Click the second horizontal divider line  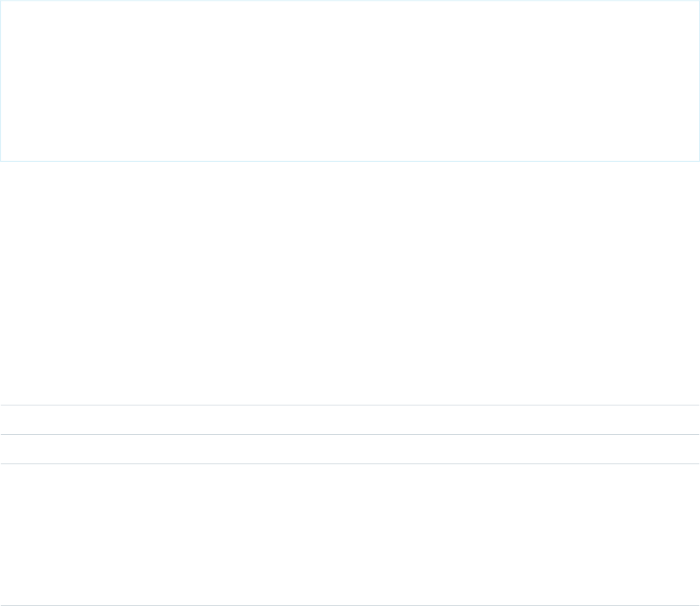click(x=349, y=434)
